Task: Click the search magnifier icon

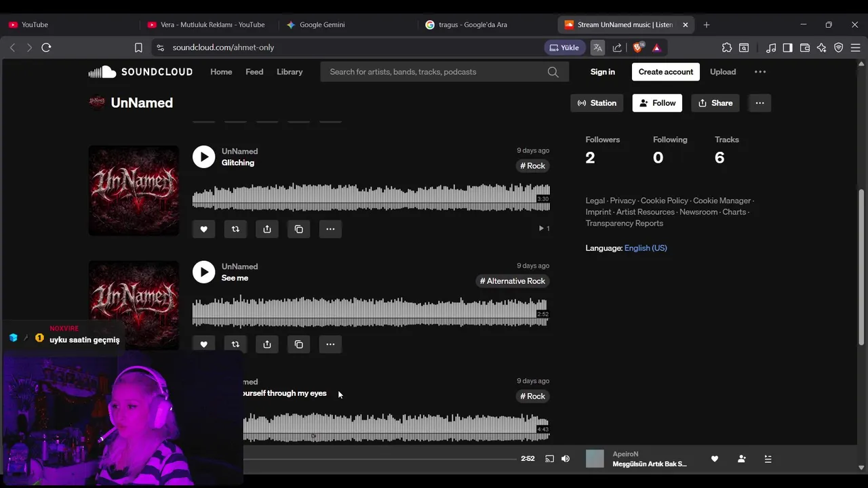Action: coord(553,72)
